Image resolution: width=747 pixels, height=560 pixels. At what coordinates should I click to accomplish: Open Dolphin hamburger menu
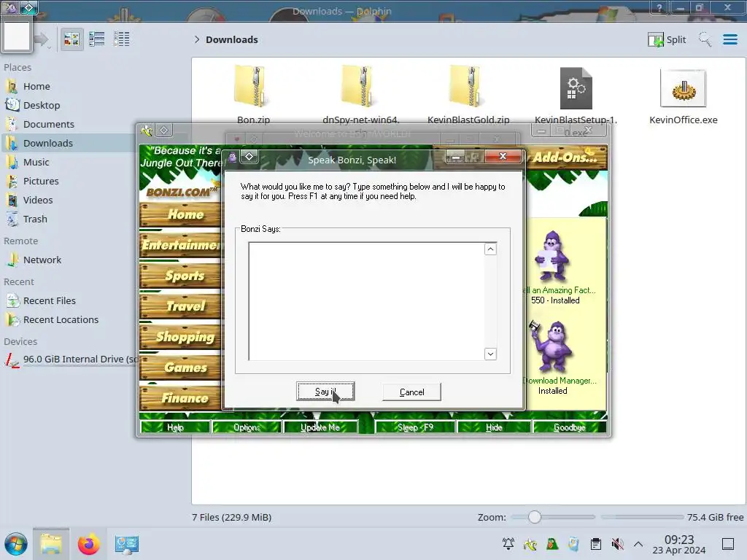pos(729,39)
